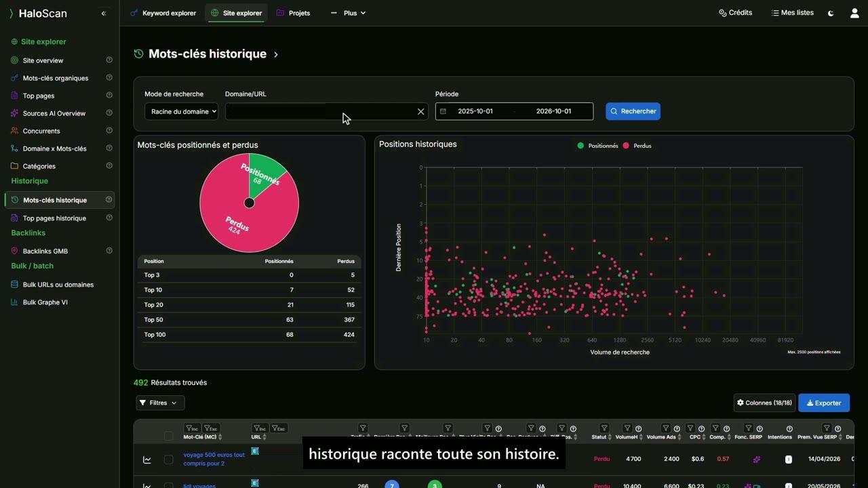Viewport: 868px width, 488px height.
Task: Click the Catégories folder icon
Action: [14, 166]
